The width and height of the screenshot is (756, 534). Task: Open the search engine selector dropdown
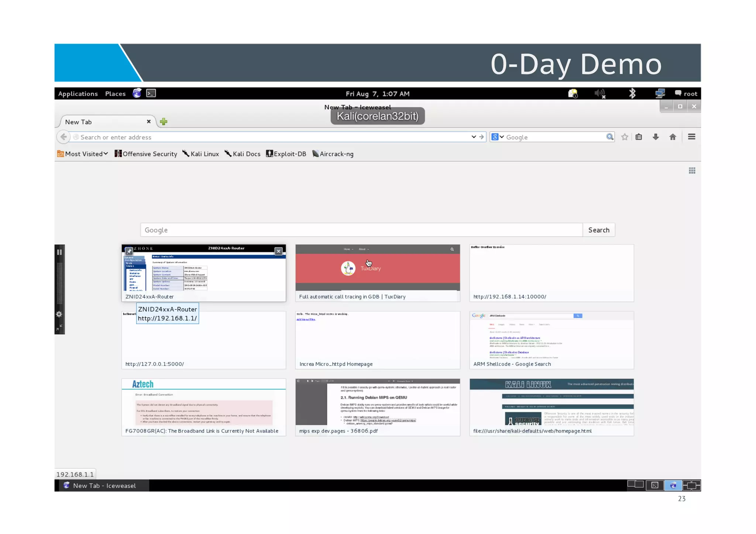point(498,137)
